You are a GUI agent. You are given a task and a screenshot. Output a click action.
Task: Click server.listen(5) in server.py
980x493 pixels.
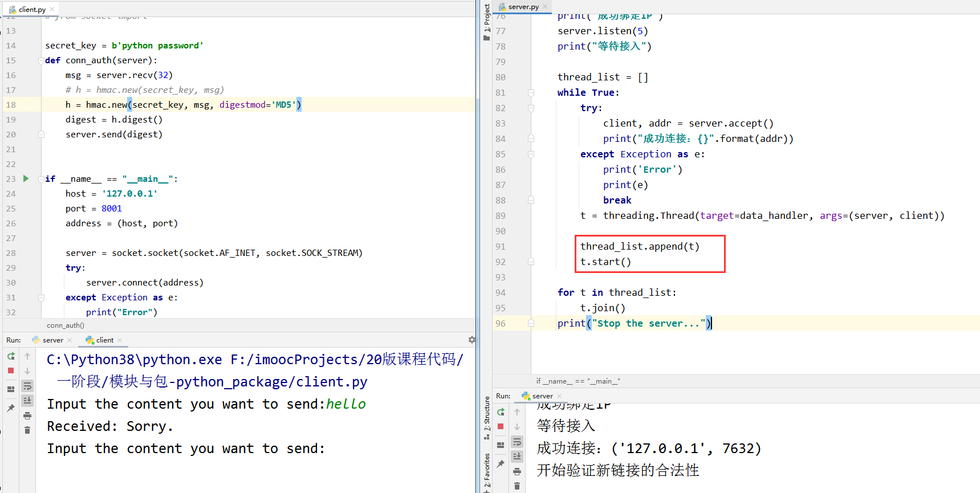pos(603,31)
